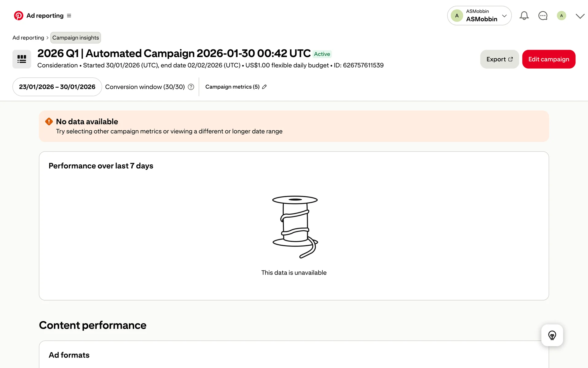The image size is (588, 368).
Task: Click the campaign table view icon
Action: click(22, 59)
